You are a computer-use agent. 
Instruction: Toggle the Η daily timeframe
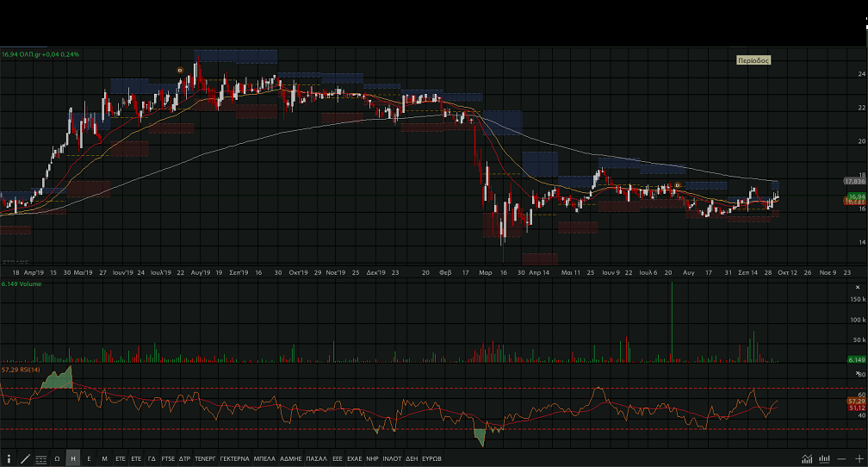[73, 458]
